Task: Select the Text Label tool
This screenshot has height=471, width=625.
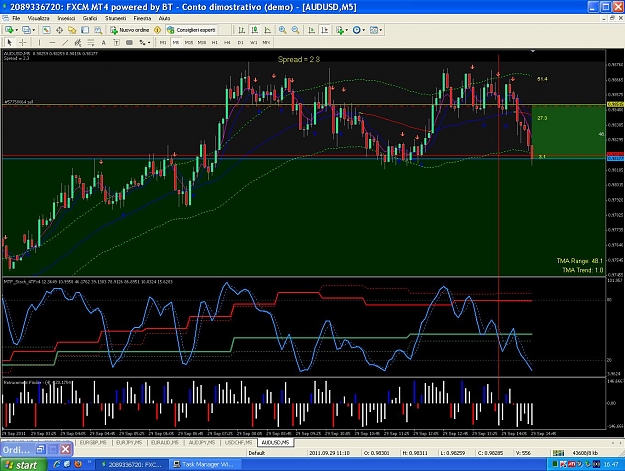Action: tap(116, 42)
